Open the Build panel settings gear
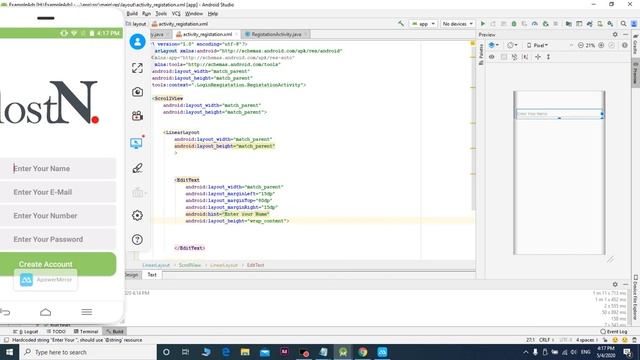 [x=615, y=284]
